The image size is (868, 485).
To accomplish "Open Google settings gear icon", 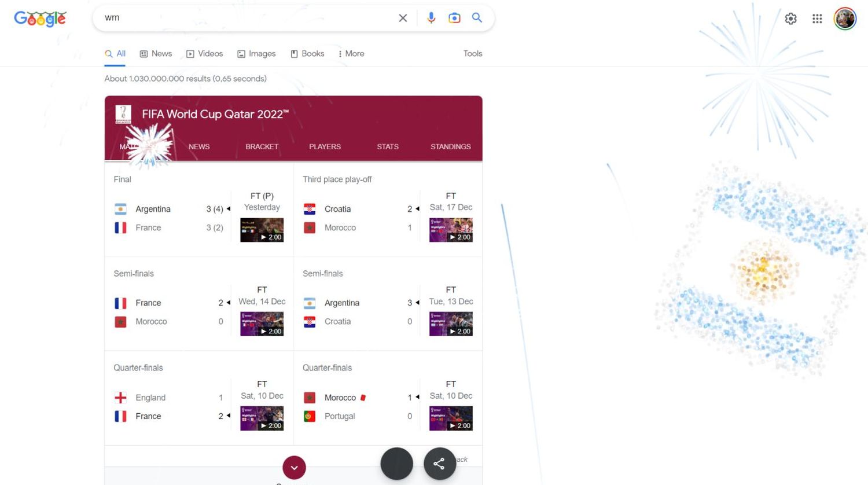I will (x=790, y=19).
